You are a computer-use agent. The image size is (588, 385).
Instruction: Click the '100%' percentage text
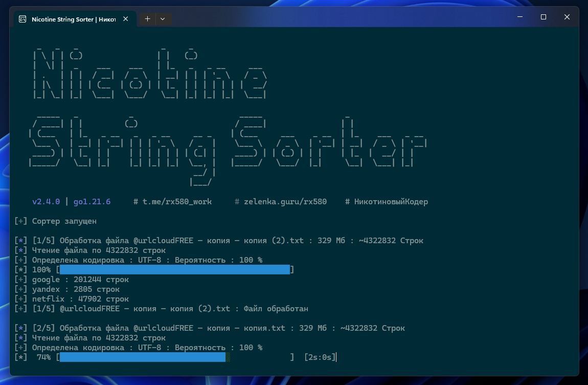pyautogui.click(x=41, y=270)
